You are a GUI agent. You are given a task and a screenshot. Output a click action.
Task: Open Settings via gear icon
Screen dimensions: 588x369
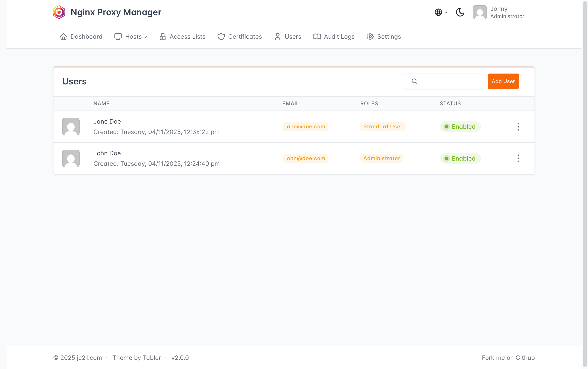coord(370,37)
